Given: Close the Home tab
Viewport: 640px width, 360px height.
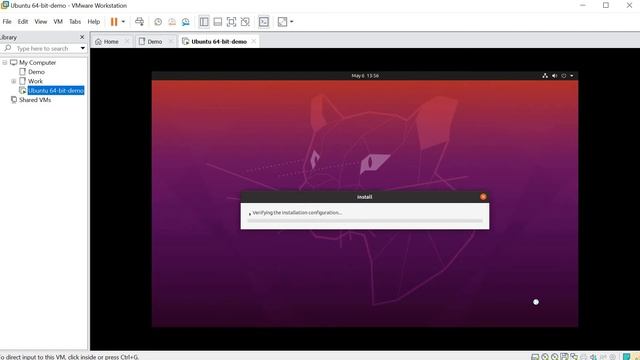Looking at the screenshot, I should [x=127, y=42].
